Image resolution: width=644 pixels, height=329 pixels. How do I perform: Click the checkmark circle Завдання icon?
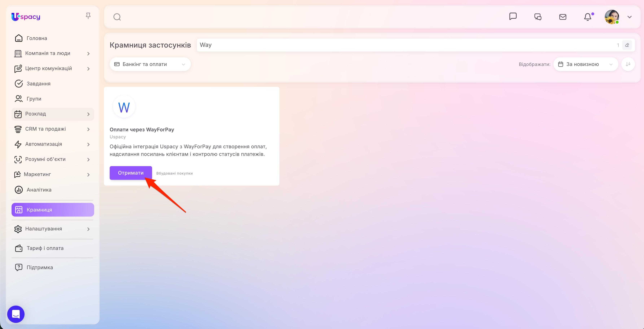pos(19,84)
